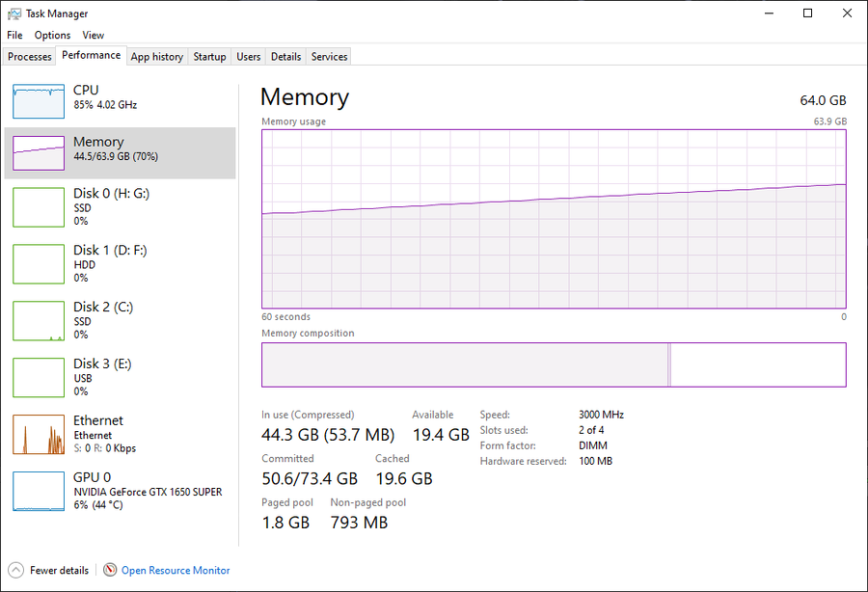
Task: Select the CPU usage graph thumbnail
Action: click(39, 101)
